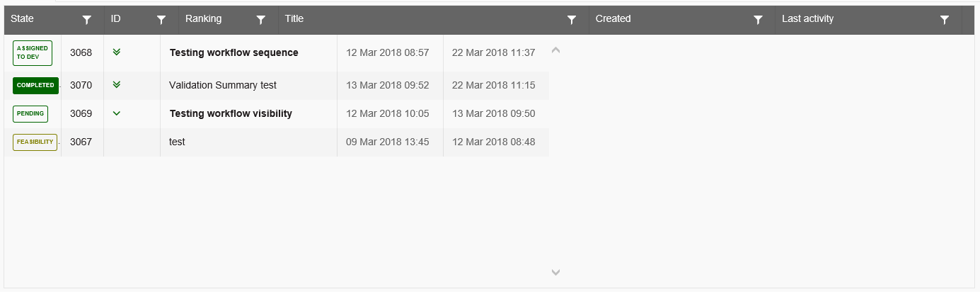Sort by the Created column header label
Image resolution: width=980 pixels, height=294 pixels.
(613, 19)
